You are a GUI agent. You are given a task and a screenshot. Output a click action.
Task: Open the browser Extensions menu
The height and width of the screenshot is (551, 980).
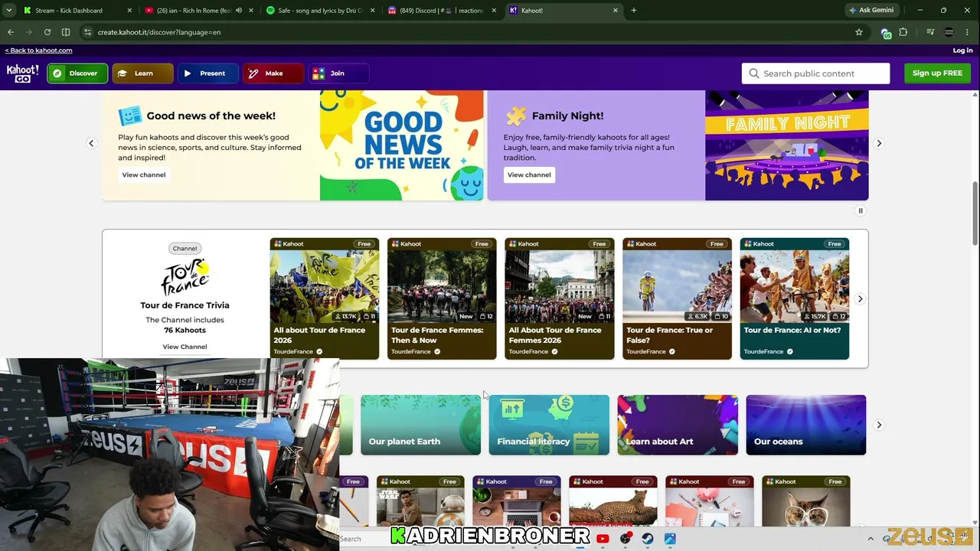(x=903, y=32)
